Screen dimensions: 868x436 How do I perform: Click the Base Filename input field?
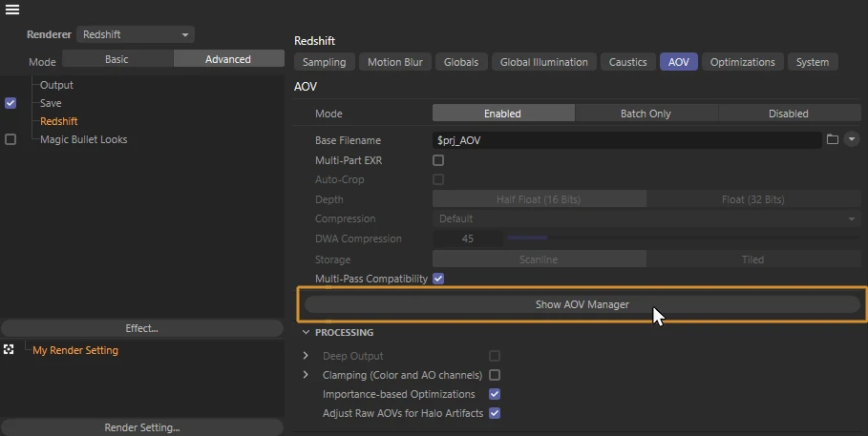coord(626,140)
